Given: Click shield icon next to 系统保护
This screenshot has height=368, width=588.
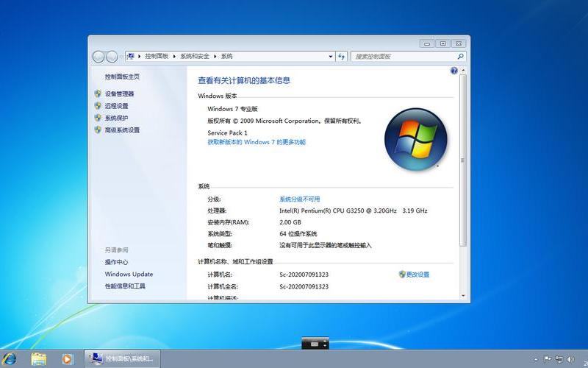Looking at the screenshot, I should point(98,118).
